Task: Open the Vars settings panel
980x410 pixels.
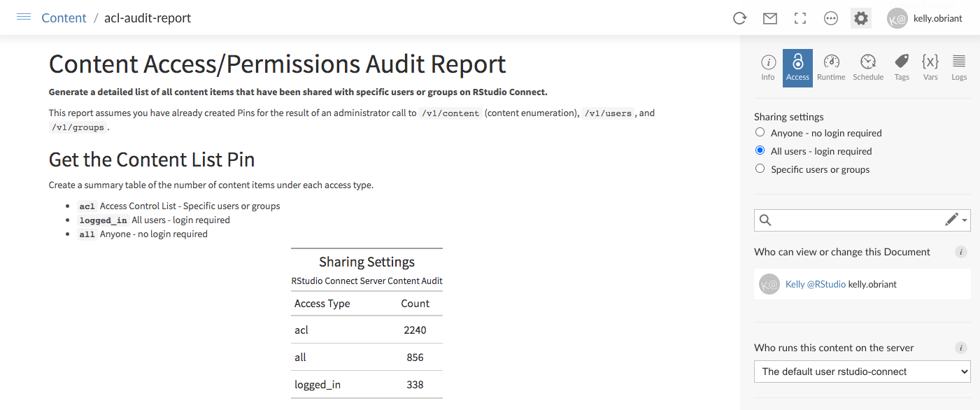Action: point(930,67)
